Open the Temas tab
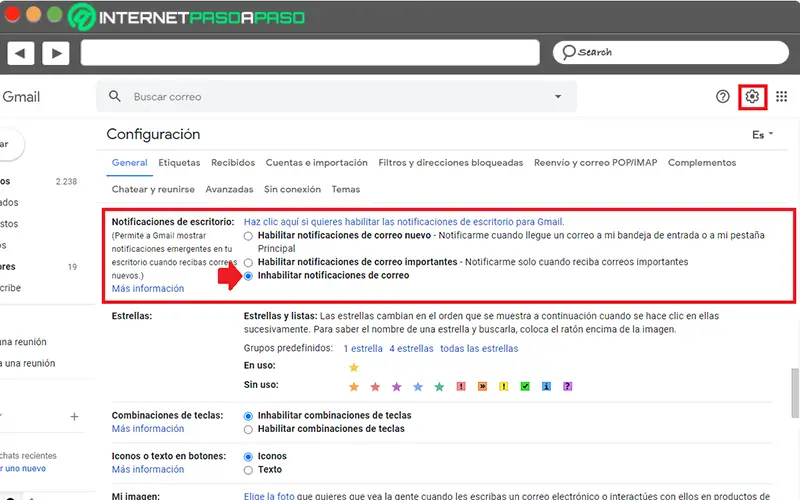800x500 pixels. [x=346, y=189]
